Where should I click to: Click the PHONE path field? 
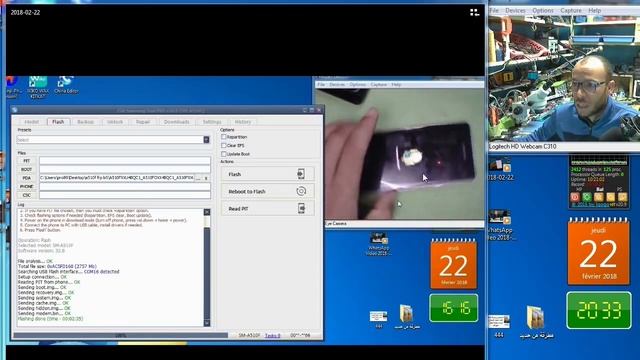[x=124, y=187]
